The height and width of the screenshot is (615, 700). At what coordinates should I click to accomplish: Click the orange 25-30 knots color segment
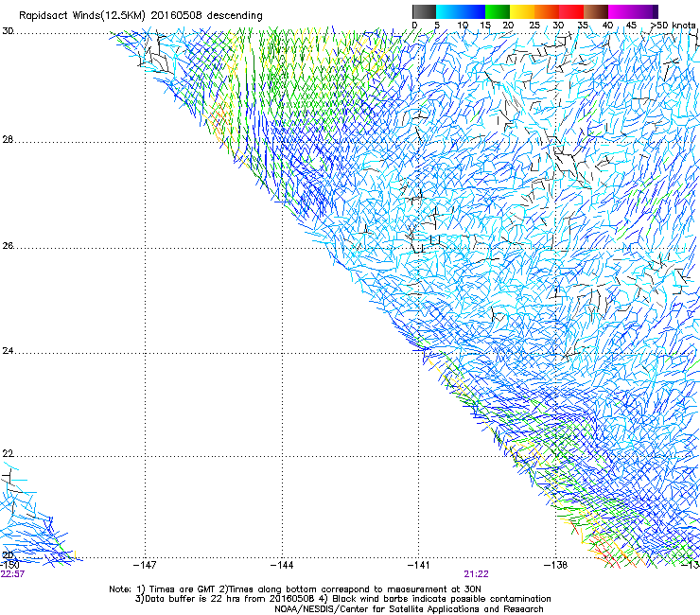547,11
